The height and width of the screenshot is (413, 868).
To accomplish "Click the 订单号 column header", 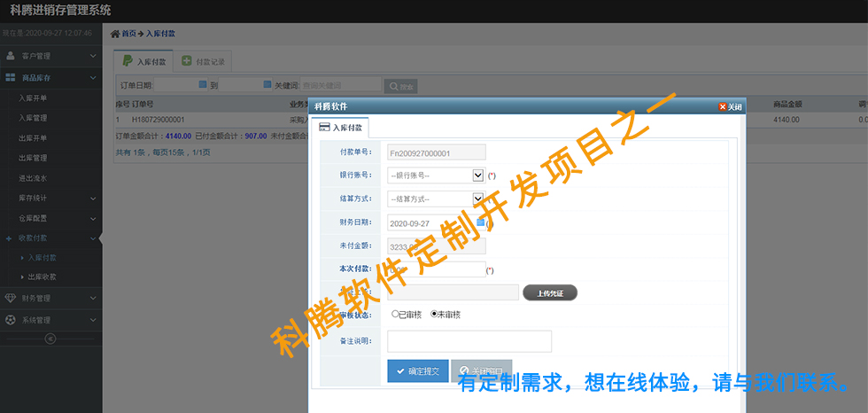I will click(x=143, y=104).
